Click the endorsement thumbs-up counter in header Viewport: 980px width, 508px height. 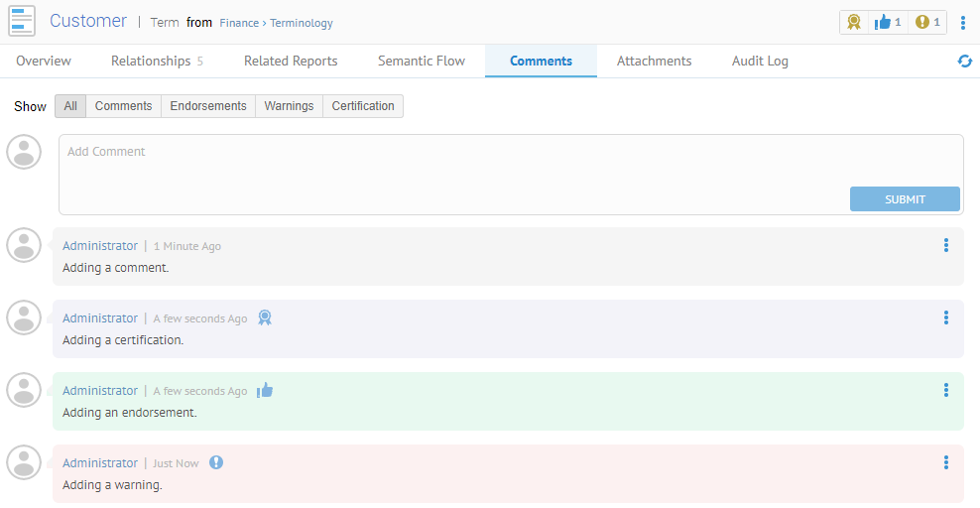coord(887,22)
